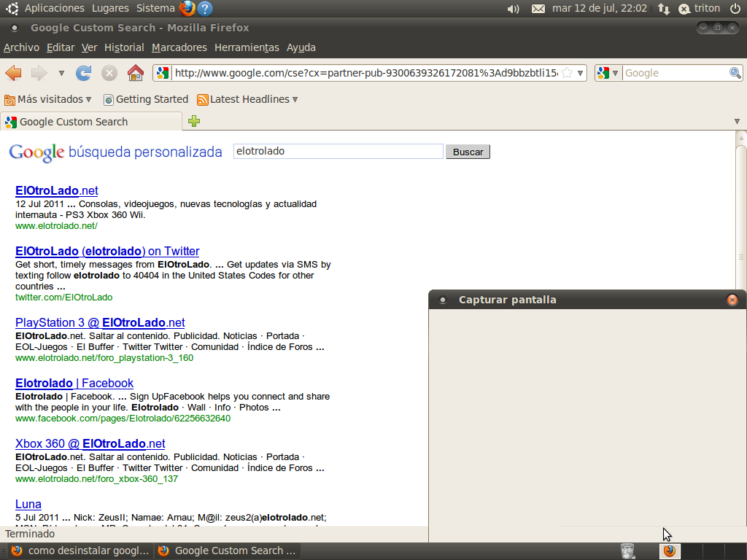The image size is (747, 560).
Task: Expand the back/forward history dropdown arrow
Action: (x=61, y=73)
